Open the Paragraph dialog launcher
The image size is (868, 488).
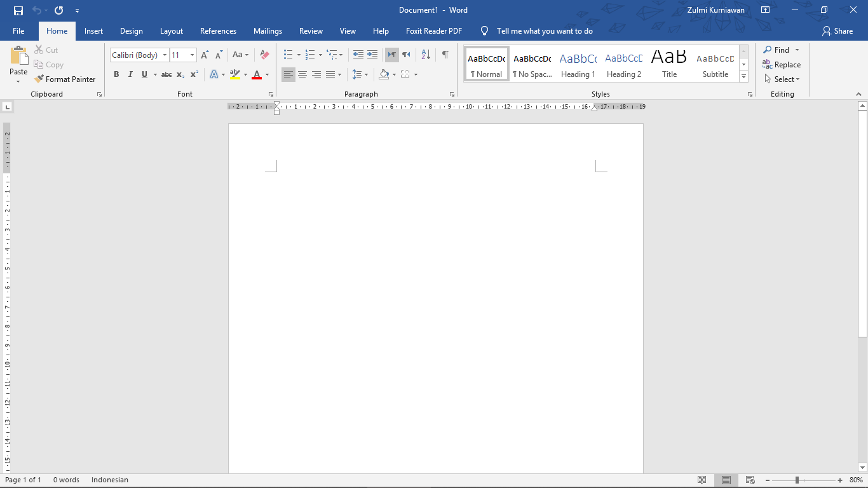(x=452, y=95)
